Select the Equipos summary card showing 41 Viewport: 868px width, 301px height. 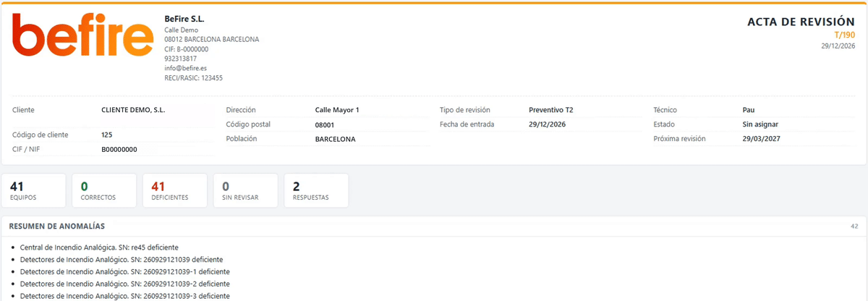coord(34,190)
